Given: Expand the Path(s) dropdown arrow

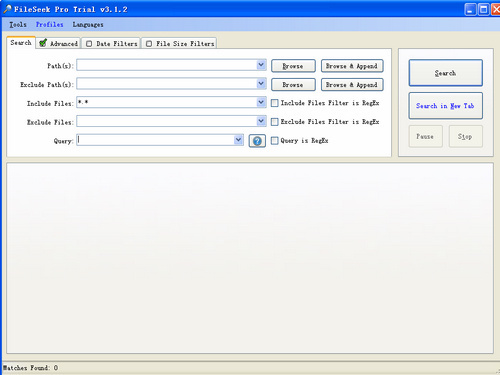Looking at the screenshot, I should [261, 65].
